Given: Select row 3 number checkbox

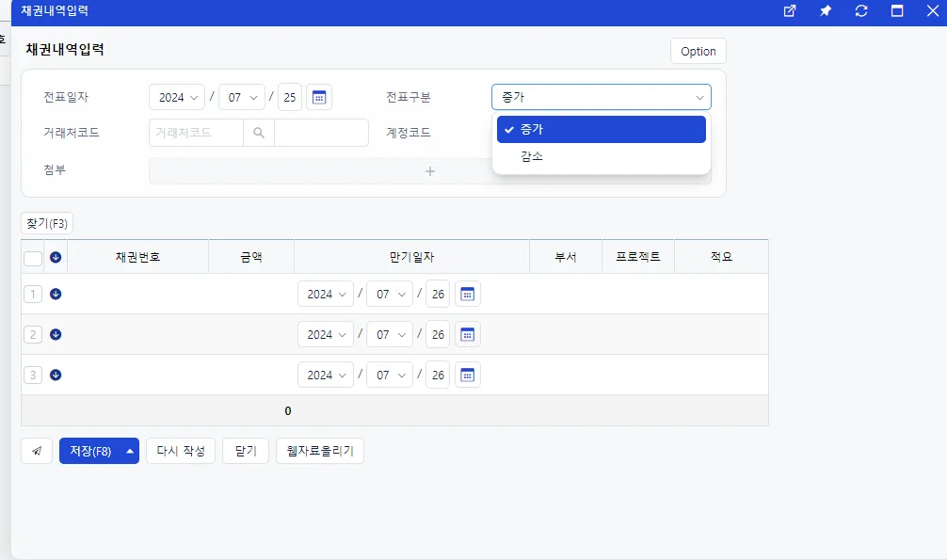Looking at the screenshot, I should tap(33, 376).
